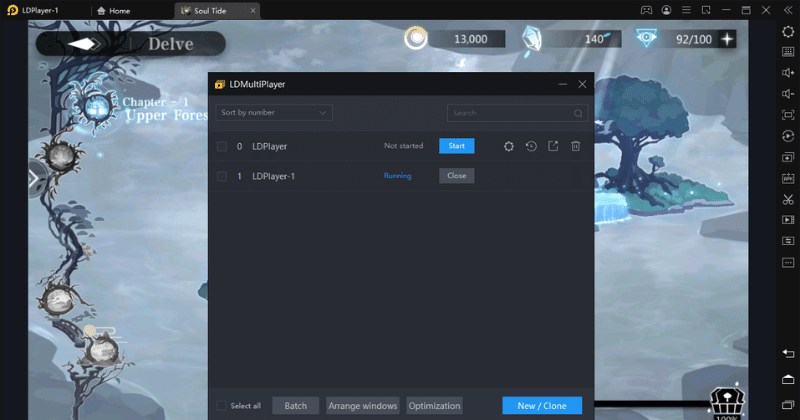The width and height of the screenshot is (800, 420).
Task: Open the hamburger menu in title bar
Action: 686,10
